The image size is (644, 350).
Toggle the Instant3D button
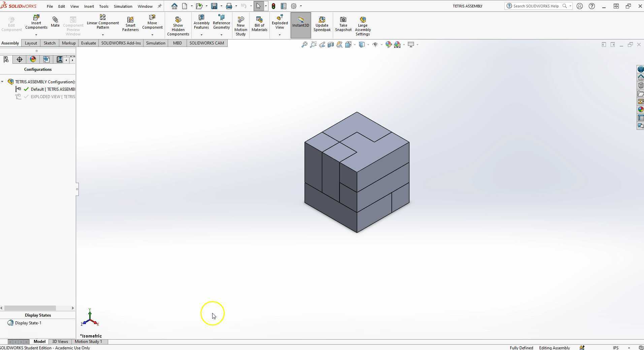click(300, 25)
